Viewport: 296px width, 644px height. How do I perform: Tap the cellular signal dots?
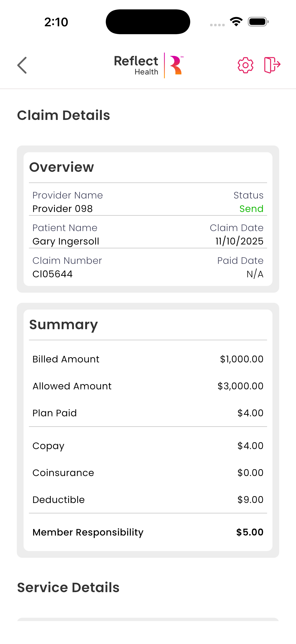tap(217, 25)
